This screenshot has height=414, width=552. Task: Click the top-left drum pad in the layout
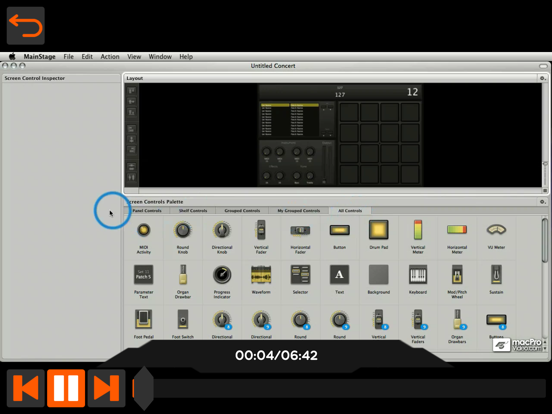click(349, 112)
